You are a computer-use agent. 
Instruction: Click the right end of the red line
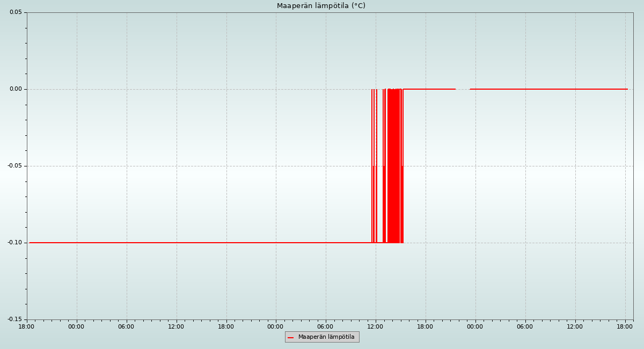click(x=627, y=89)
